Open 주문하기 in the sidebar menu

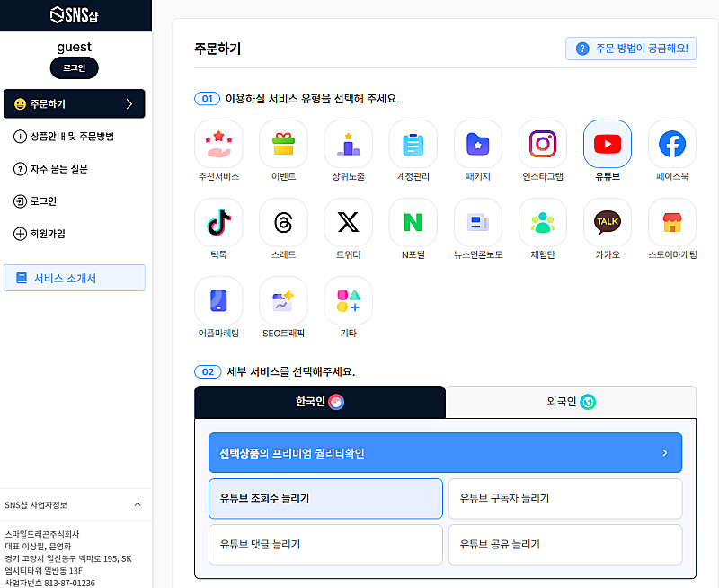75,103
